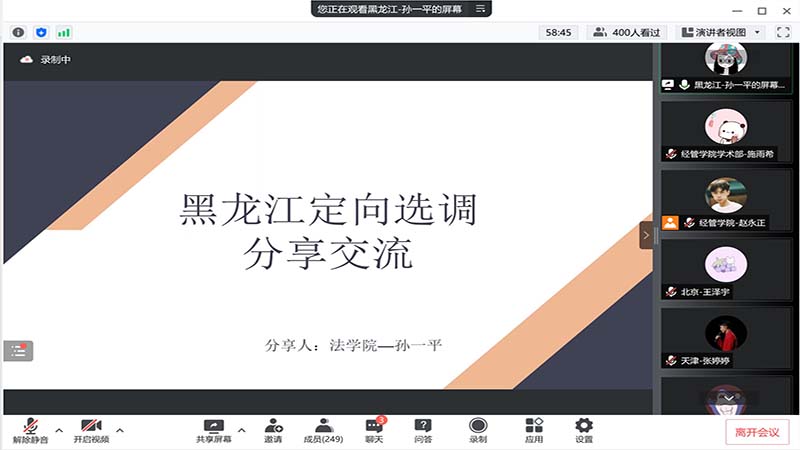Check the green network signal icon

tap(64, 33)
